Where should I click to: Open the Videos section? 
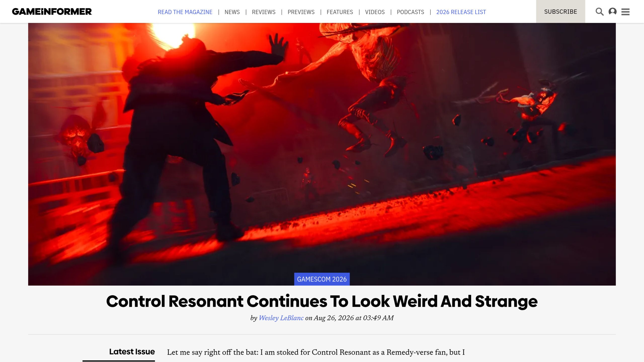pos(375,12)
